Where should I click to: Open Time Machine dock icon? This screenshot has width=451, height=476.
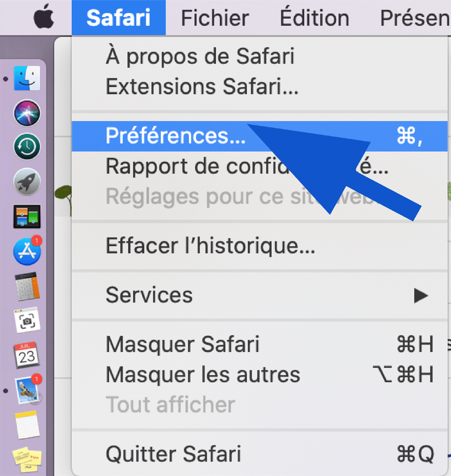click(27, 147)
